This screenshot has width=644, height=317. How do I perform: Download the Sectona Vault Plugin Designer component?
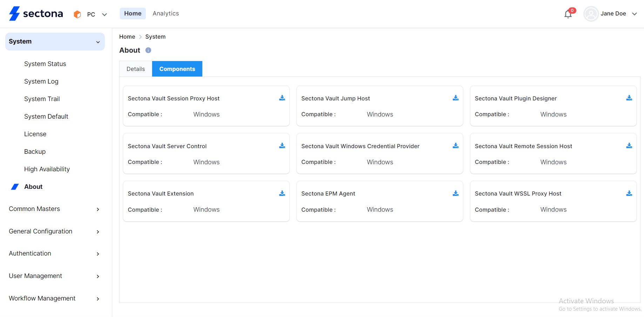pos(629,98)
